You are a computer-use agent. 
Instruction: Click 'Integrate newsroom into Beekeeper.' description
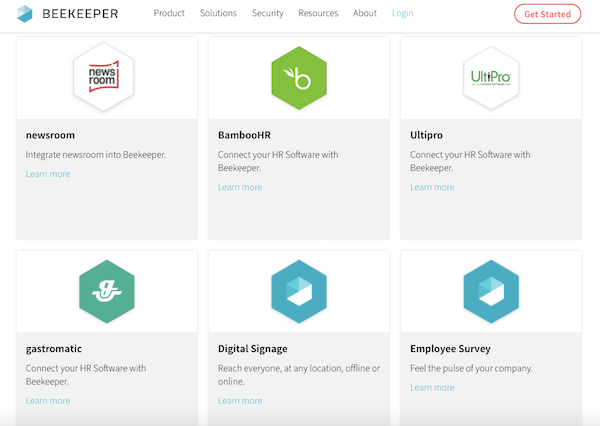click(x=96, y=155)
